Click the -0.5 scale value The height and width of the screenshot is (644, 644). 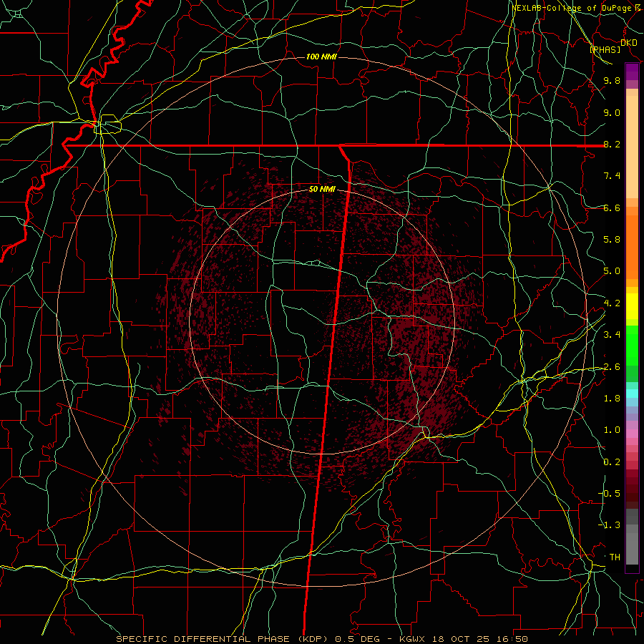609,494
